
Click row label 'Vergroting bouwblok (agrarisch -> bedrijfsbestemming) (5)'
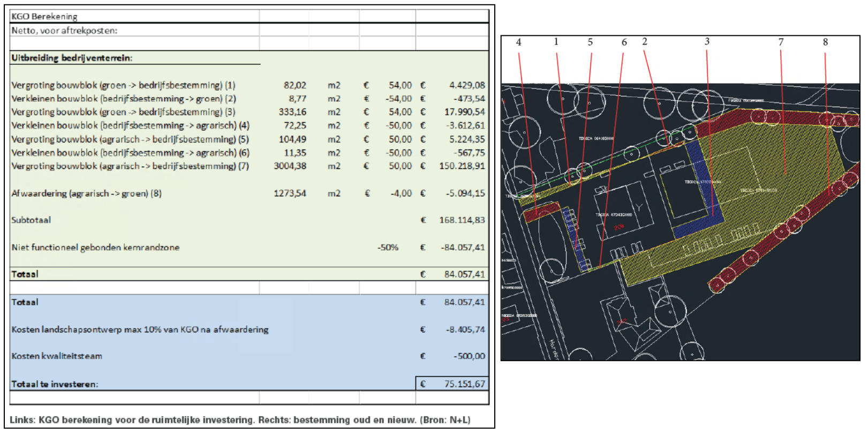[130, 139]
